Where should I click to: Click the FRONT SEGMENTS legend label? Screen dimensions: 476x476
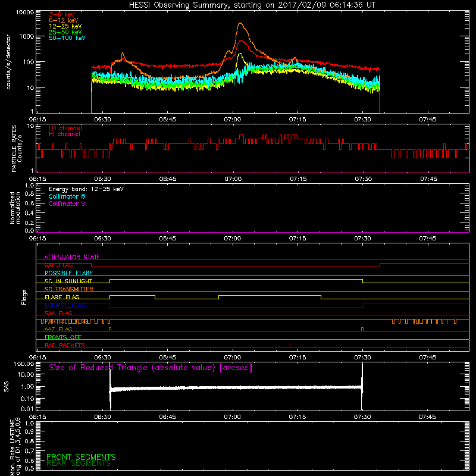pyautogui.click(x=81, y=457)
